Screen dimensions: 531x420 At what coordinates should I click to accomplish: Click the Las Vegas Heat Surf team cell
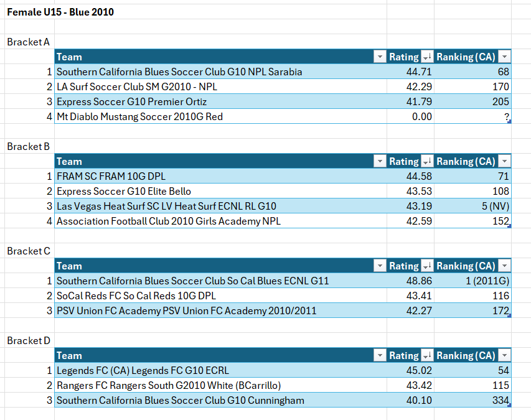166,206
